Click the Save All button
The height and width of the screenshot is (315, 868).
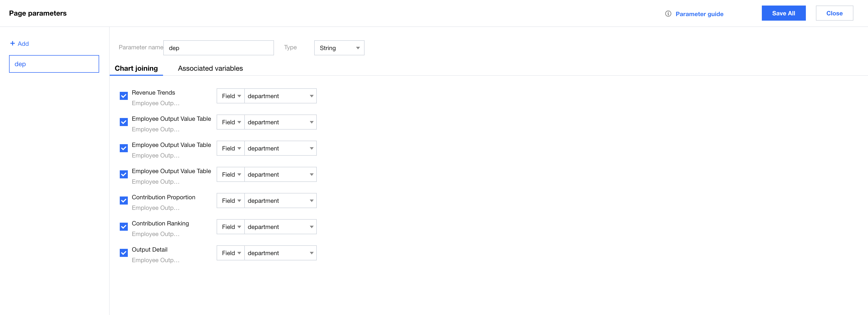click(783, 13)
